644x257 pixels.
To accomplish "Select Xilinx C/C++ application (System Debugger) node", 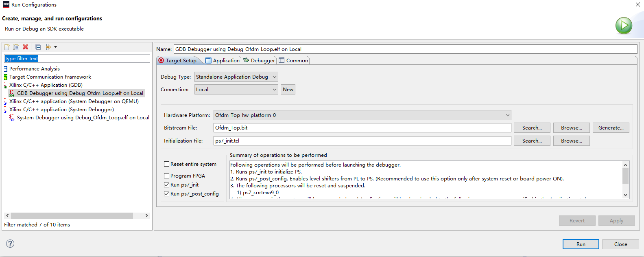I will point(61,110).
